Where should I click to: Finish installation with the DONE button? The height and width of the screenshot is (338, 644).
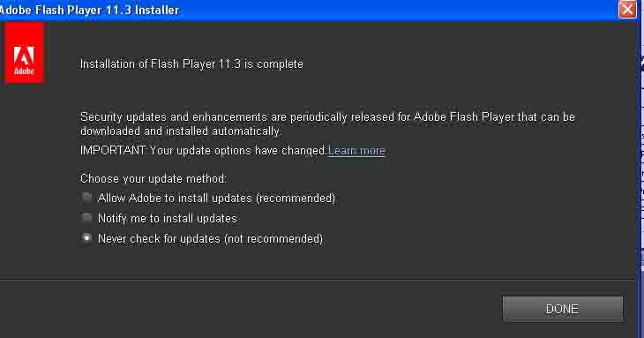click(x=562, y=309)
